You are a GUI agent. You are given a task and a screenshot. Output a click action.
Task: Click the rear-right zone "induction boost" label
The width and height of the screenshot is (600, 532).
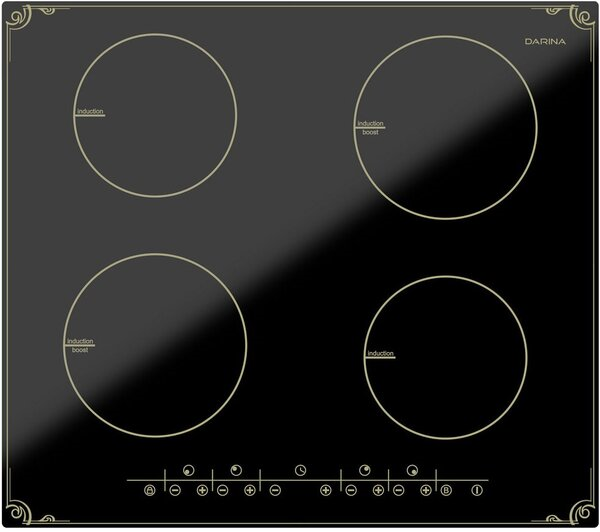click(370, 128)
